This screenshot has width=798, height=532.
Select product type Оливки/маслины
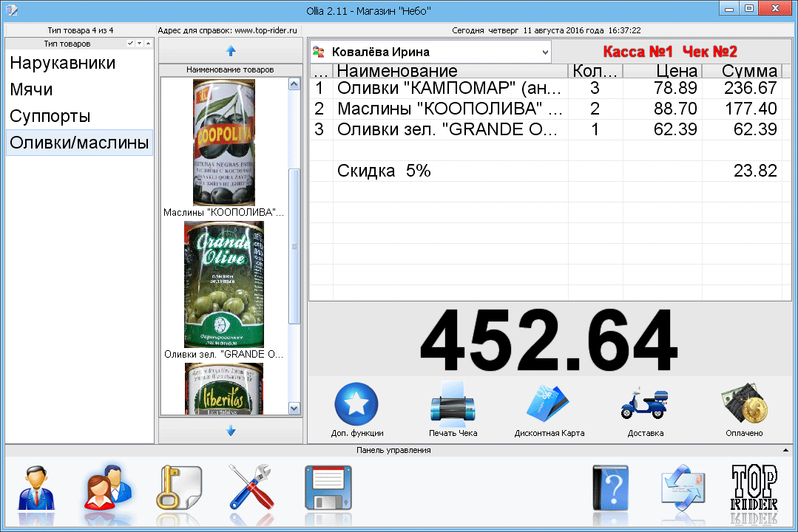pyautogui.click(x=79, y=143)
